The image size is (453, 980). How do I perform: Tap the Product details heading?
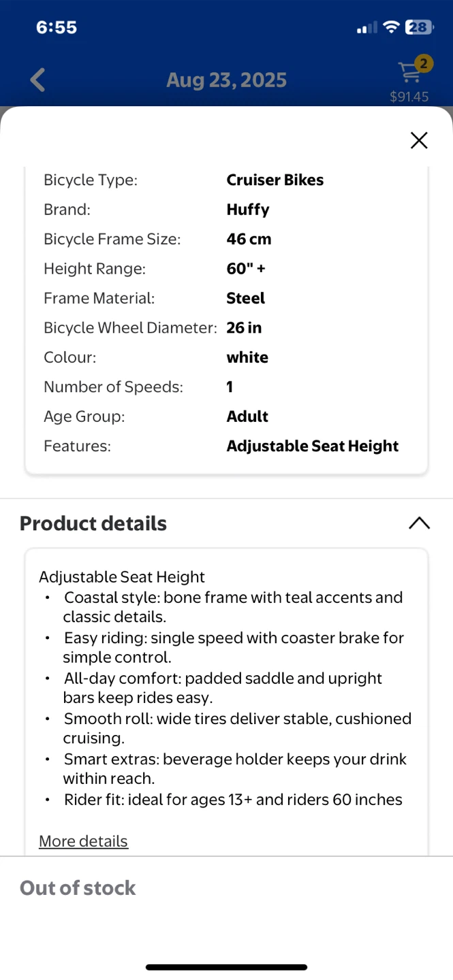93,523
